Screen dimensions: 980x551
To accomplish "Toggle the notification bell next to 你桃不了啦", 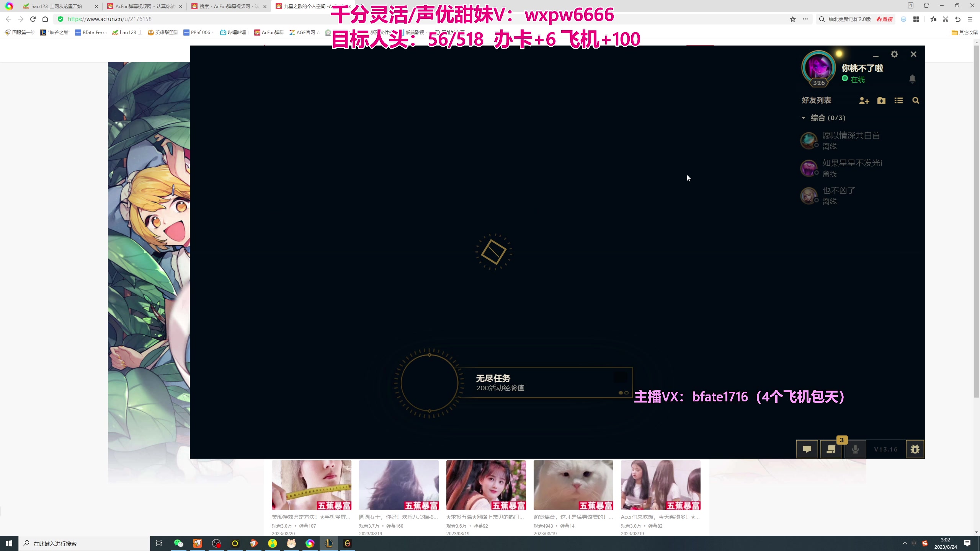I will click(x=912, y=79).
